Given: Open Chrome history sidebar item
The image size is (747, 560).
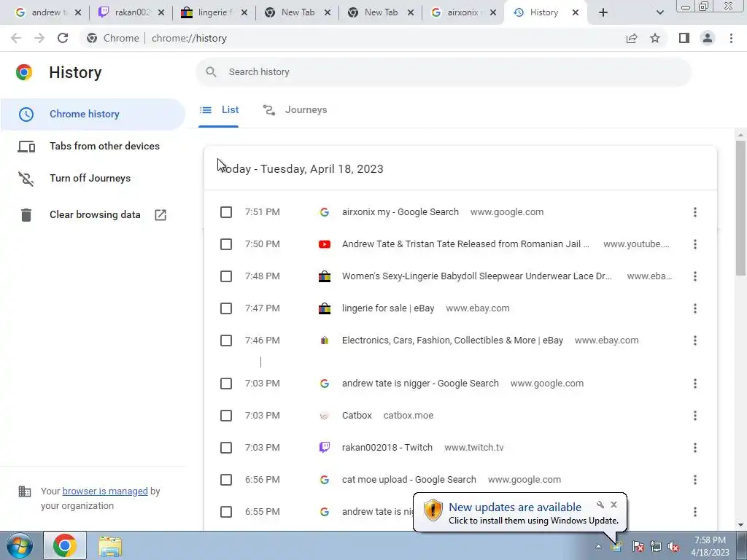Looking at the screenshot, I should (93, 114).
